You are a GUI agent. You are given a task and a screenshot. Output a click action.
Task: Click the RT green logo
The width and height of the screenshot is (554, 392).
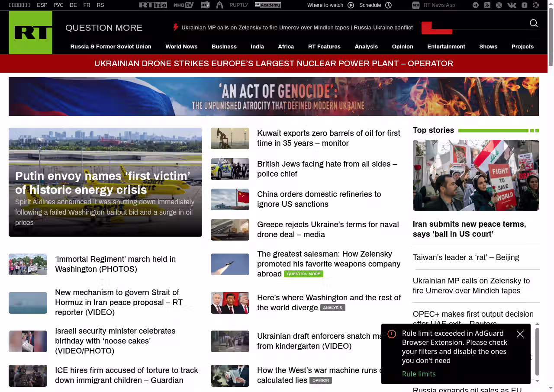[30, 32]
